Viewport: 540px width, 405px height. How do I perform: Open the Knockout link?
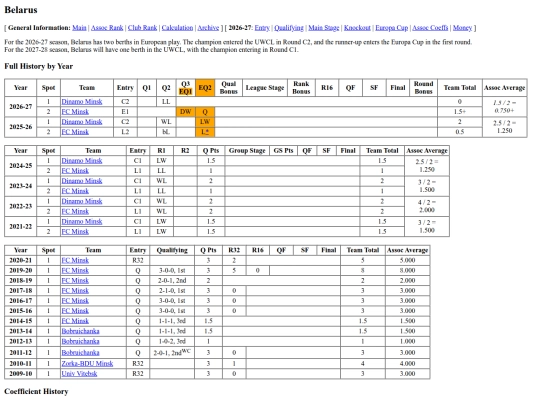[x=357, y=28]
